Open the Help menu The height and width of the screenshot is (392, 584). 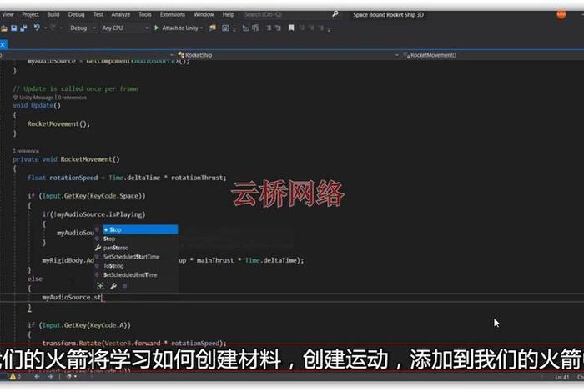(x=229, y=14)
